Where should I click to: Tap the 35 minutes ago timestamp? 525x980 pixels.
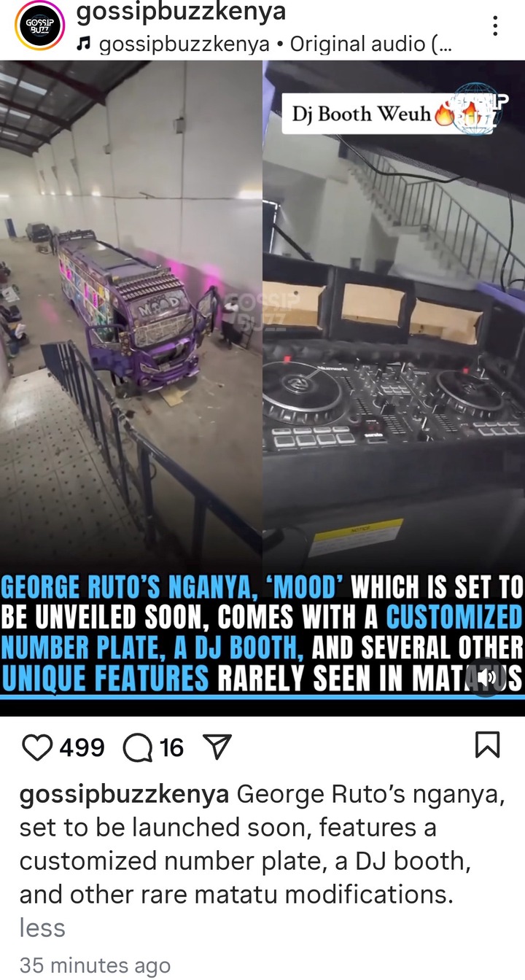coord(95,965)
